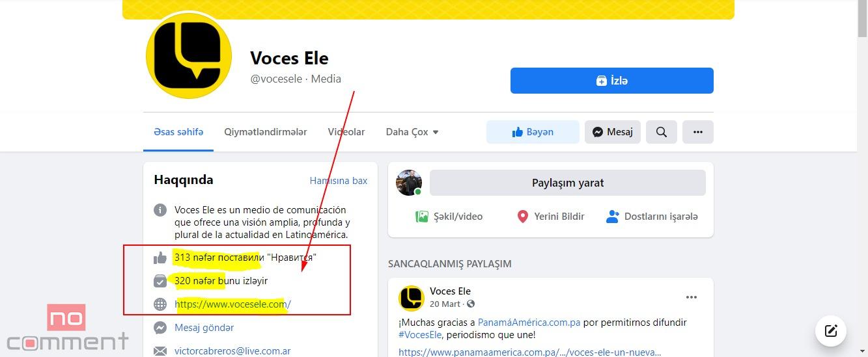Select the Əsas səhifə tab
This screenshot has height=357, width=868.
(x=178, y=132)
